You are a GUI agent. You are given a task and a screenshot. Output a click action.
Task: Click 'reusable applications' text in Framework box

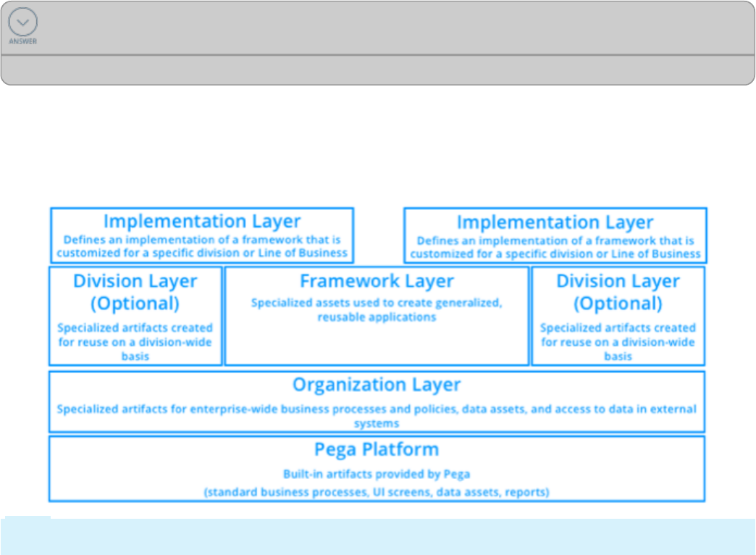(377, 317)
